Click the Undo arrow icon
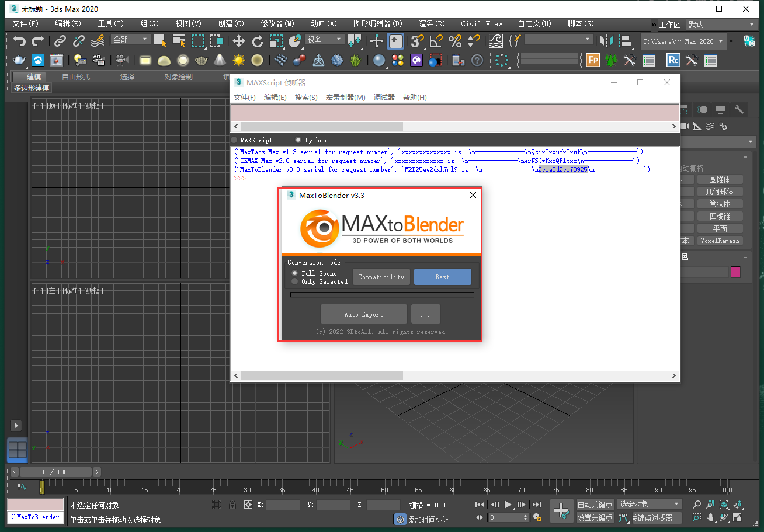764x532 pixels. (20, 41)
